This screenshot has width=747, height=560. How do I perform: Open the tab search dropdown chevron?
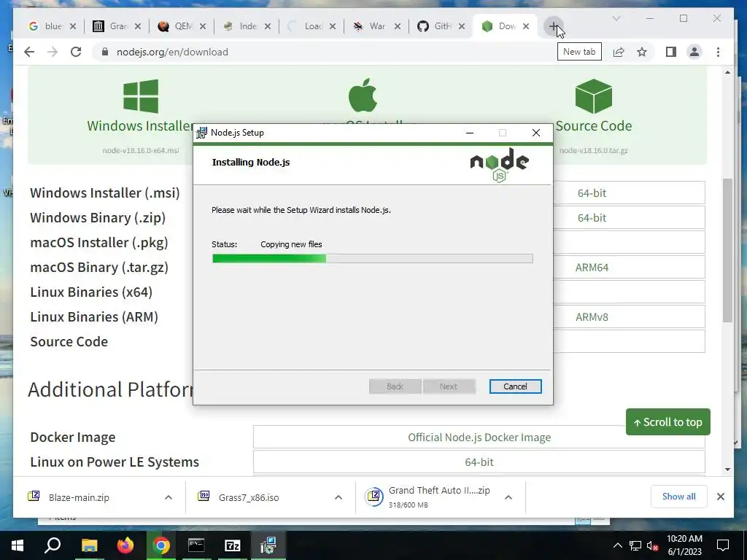coord(616,18)
